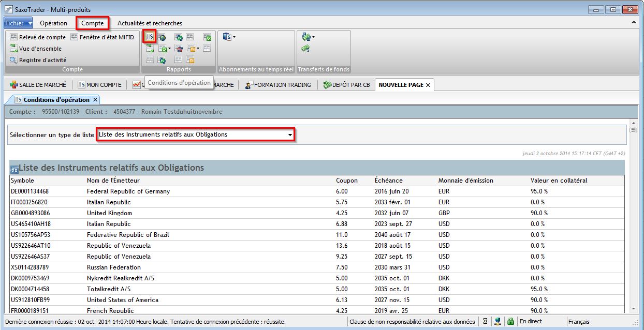Switch to the Compte ribbon tab
Viewport: 644px width, 330px height.
93,23
